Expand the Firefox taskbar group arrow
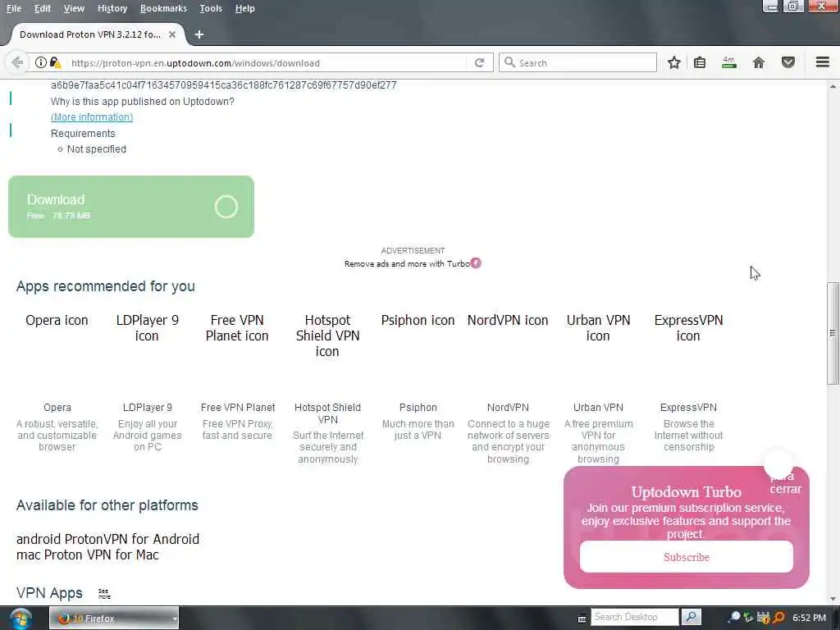Screen dimensions: 840x630 tap(175, 619)
